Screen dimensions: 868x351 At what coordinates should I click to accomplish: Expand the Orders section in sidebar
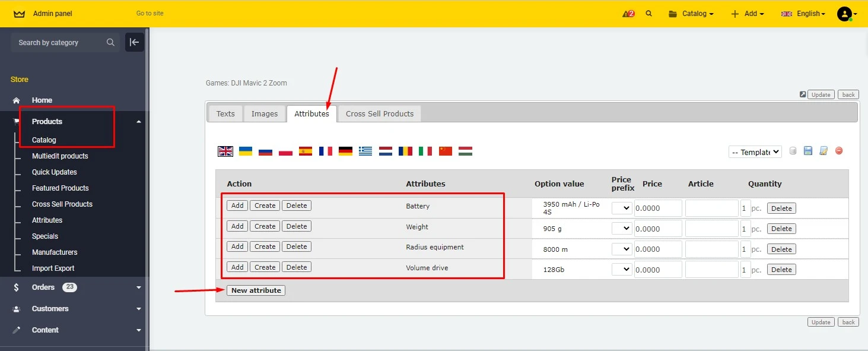coord(44,287)
